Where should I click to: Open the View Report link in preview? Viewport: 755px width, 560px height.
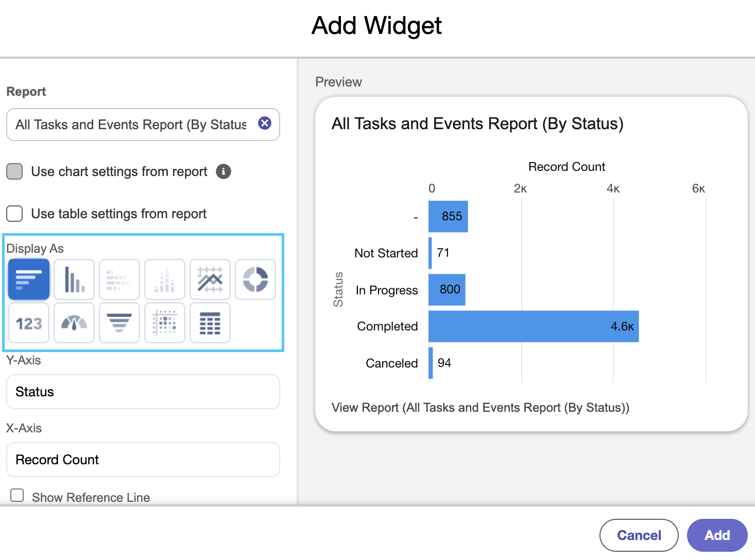click(x=481, y=408)
